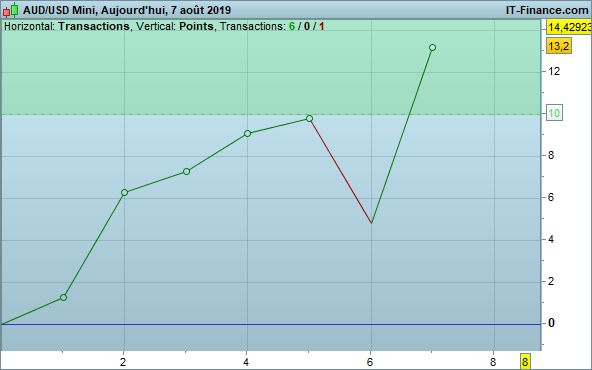Open the IT-Finance.com link
The width and height of the screenshot is (592, 370).
[x=547, y=10]
